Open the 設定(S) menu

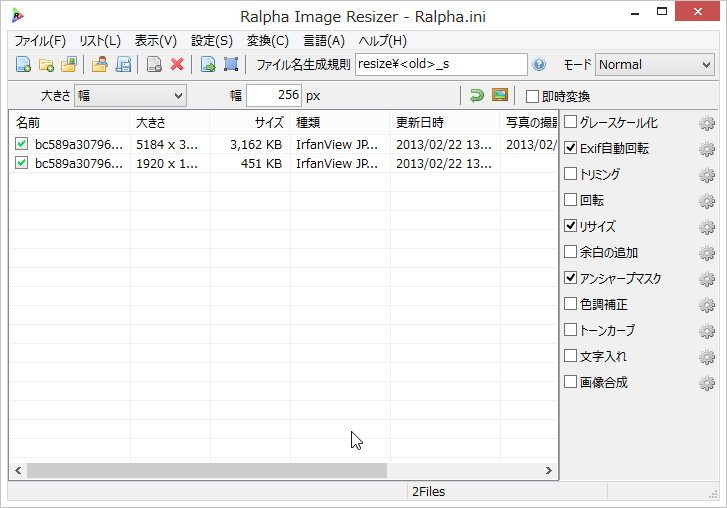(212, 41)
